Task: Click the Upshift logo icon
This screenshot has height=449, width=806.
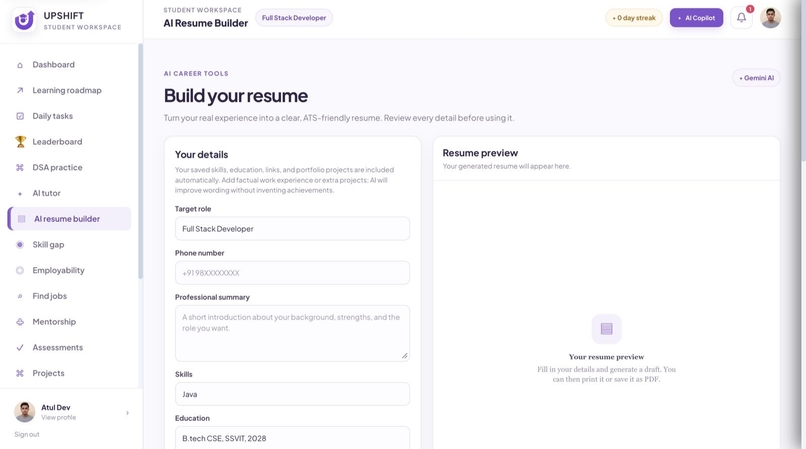Action: point(24,21)
